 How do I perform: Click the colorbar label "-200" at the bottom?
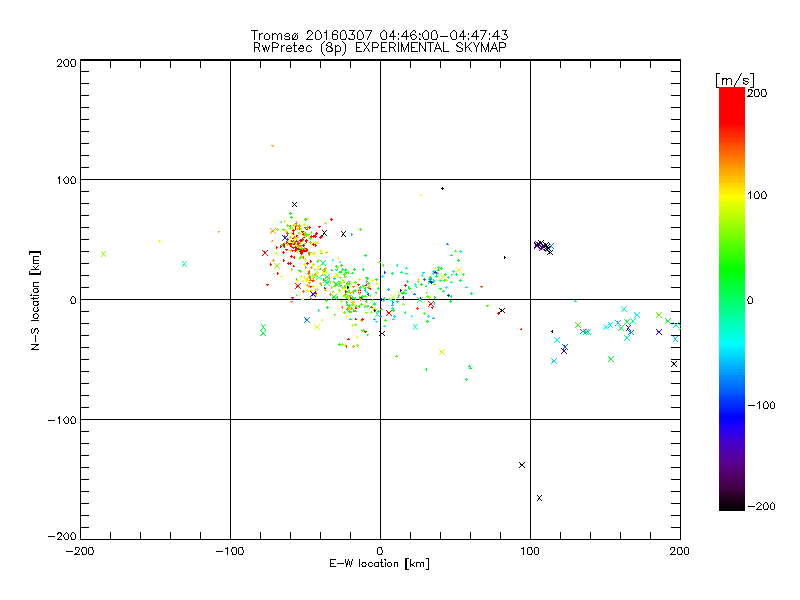click(761, 506)
